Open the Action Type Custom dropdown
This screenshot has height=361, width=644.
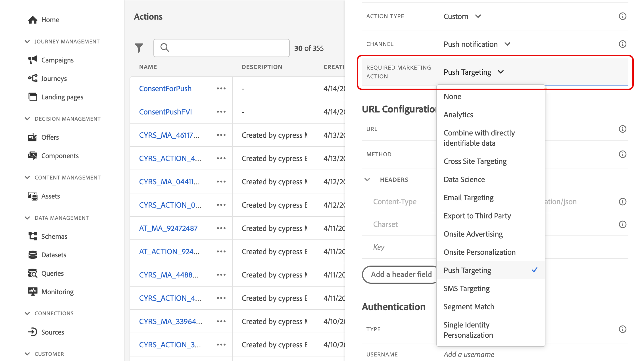(462, 16)
